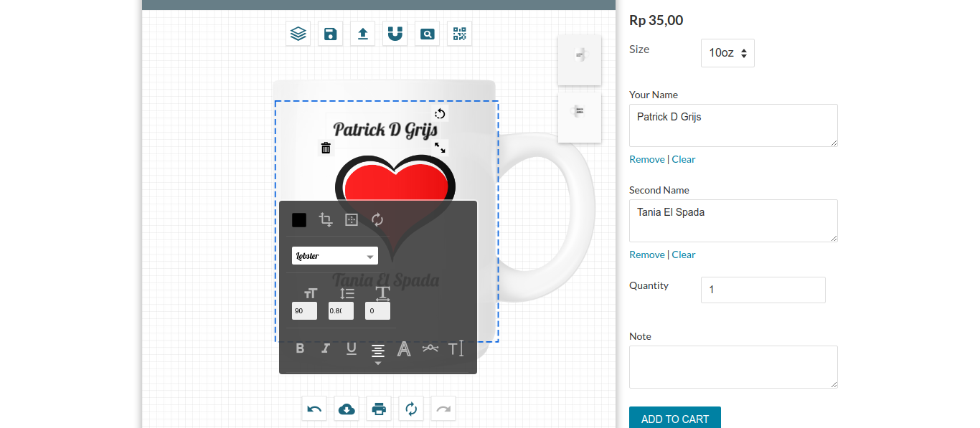This screenshot has height=428, width=980.
Task: Click the dotted-square position icon
Action: (x=352, y=220)
